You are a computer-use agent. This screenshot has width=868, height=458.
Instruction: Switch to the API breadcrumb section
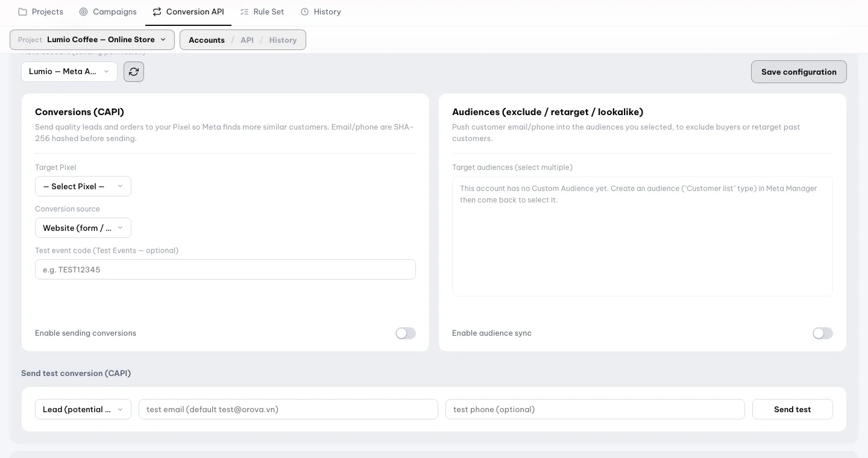(x=247, y=40)
